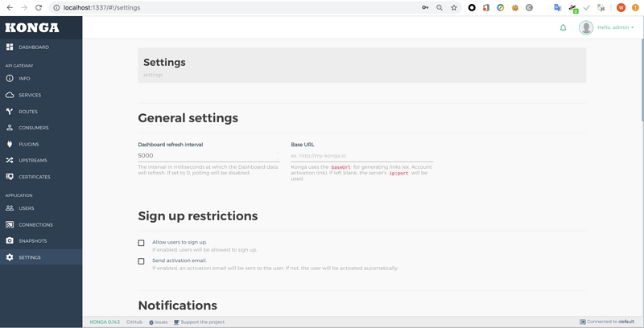Open the Users menu item
The image size is (644, 328).
click(x=27, y=208)
